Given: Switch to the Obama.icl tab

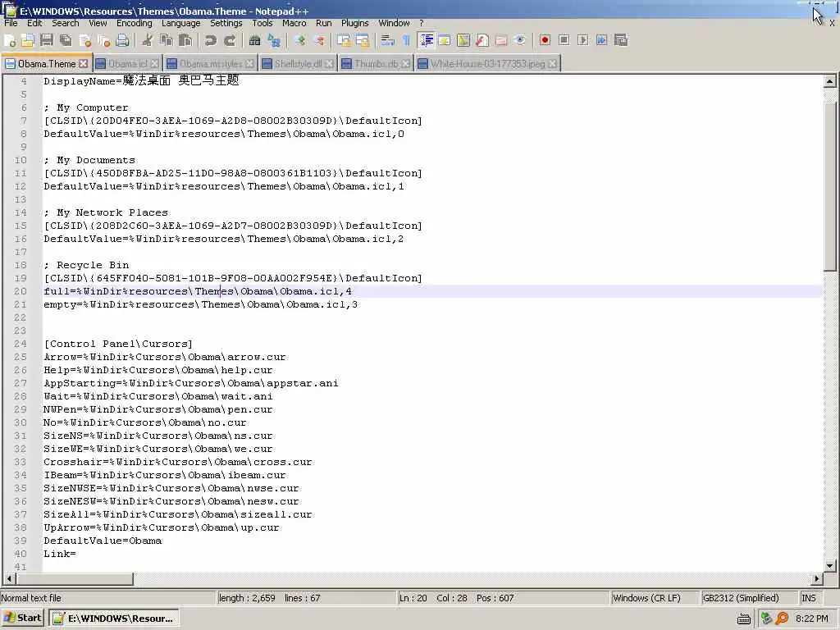Looking at the screenshot, I should [x=127, y=64].
